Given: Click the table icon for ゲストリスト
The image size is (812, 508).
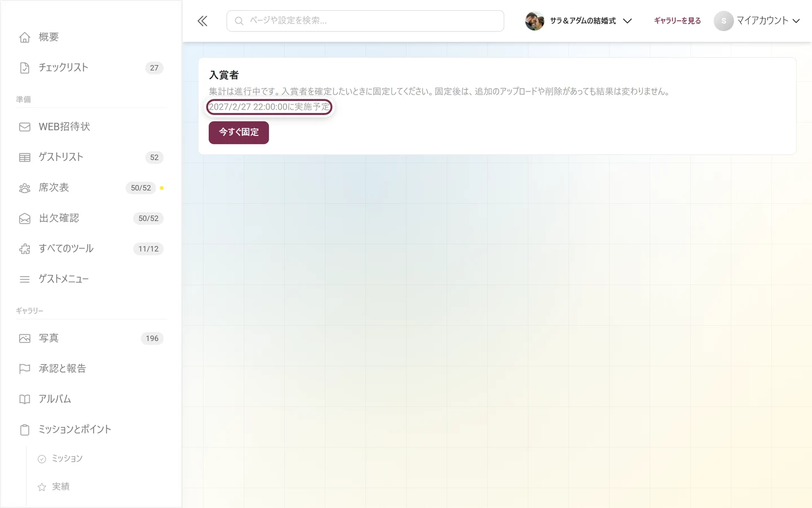Looking at the screenshot, I should pyautogui.click(x=25, y=157).
